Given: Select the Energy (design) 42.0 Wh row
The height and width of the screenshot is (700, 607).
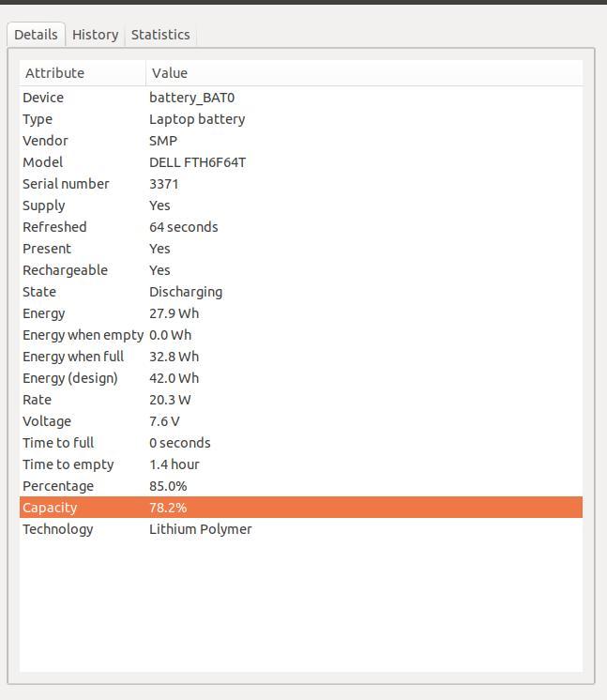Looking at the screenshot, I should click(x=301, y=378).
